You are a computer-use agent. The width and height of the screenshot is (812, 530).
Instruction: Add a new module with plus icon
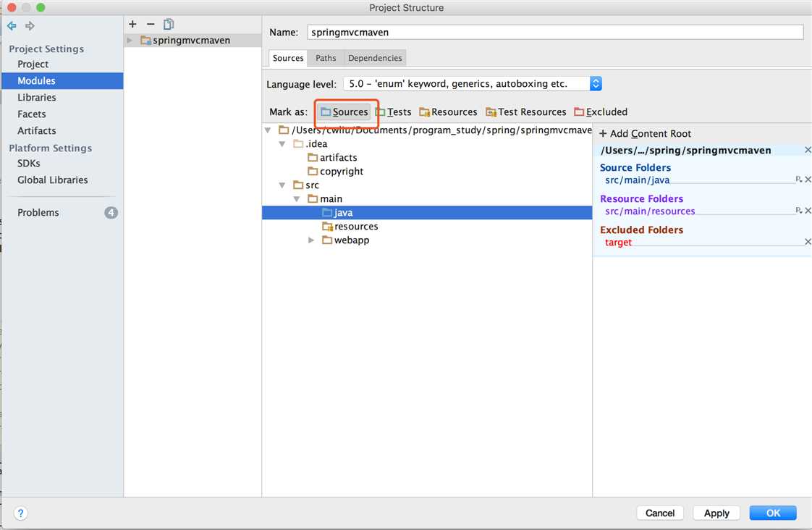coord(132,24)
